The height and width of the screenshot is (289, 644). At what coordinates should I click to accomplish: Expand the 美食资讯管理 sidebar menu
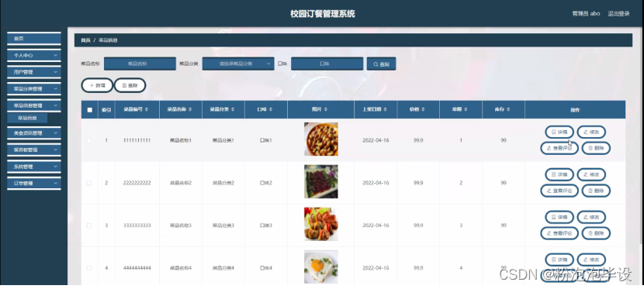click(x=34, y=133)
